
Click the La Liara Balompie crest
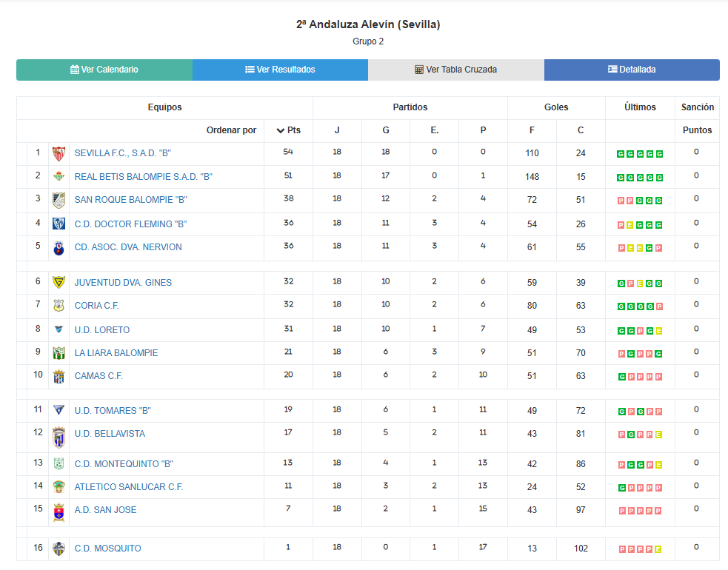click(59, 353)
